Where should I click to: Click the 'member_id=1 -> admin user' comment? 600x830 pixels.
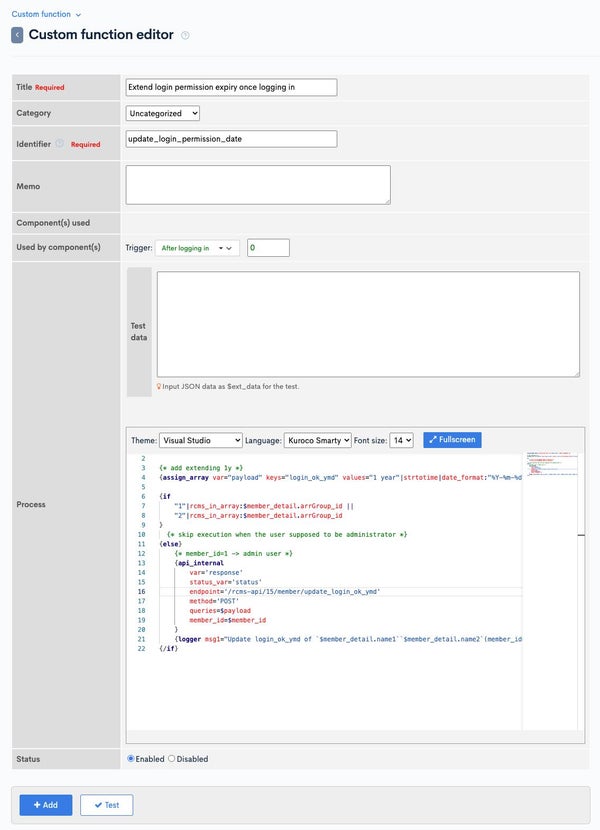tap(234, 554)
